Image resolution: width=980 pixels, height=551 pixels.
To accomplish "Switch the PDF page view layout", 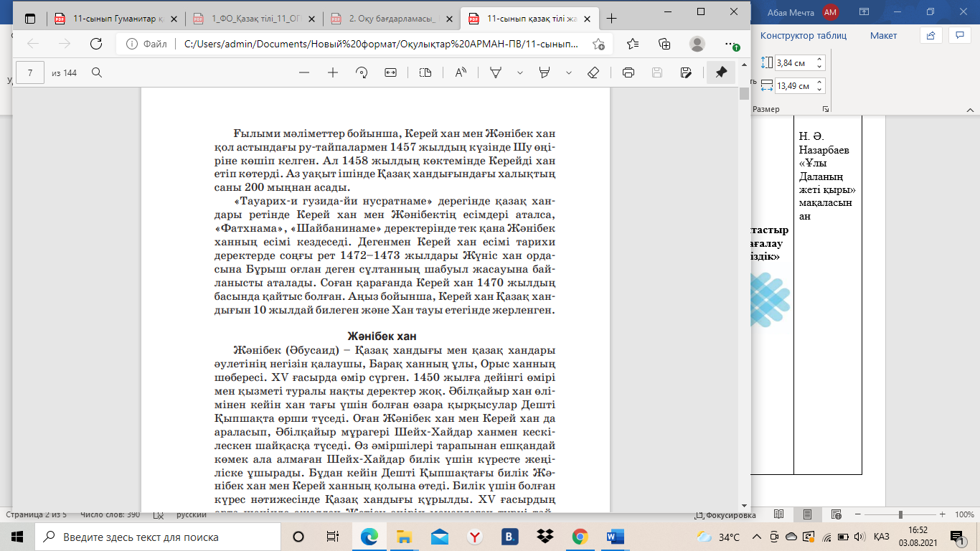I will [x=425, y=72].
